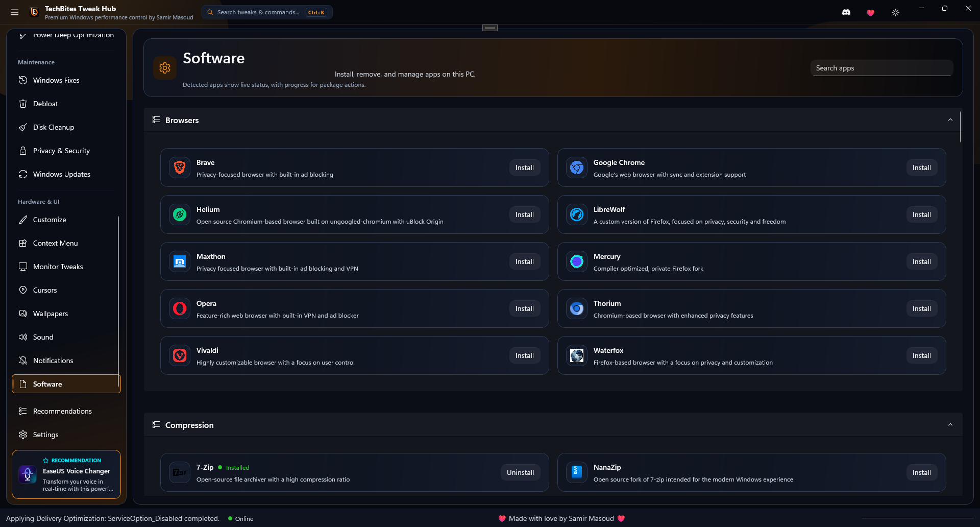Collapse the Compression section chevron
The image size is (980, 527).
950,425
